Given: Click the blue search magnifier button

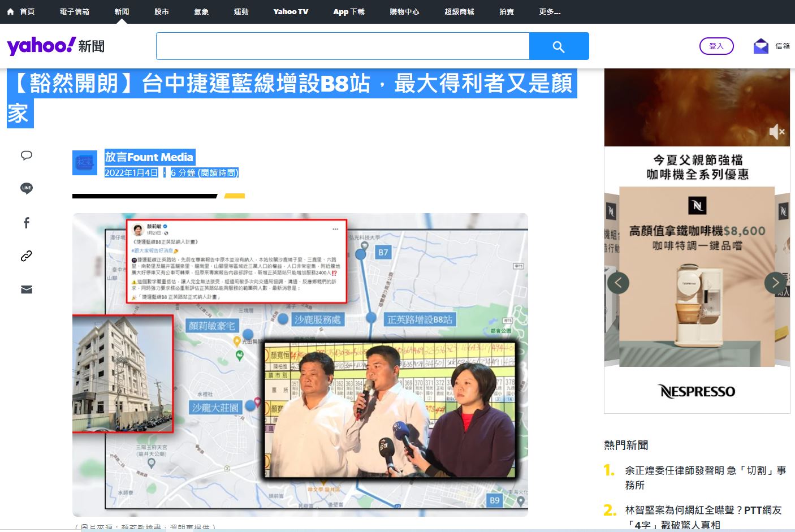Looking at the screenshot, I should coord(559,46).
